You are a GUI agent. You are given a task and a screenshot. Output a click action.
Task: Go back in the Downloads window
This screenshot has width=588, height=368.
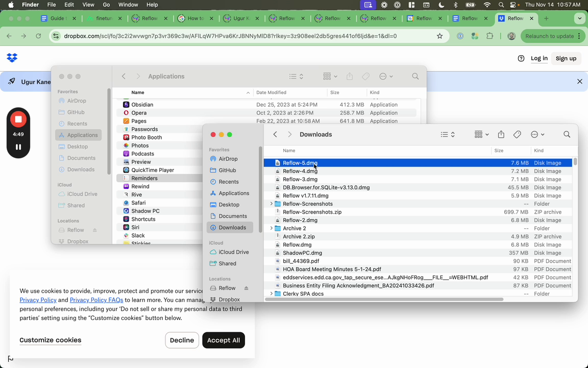pyautogui.click(x=275, y=134)
